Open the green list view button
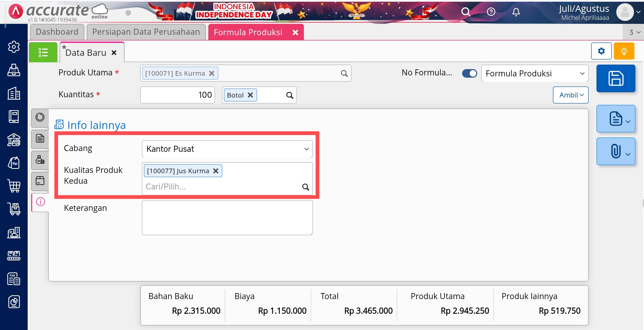The image size is (644, 330). [43, 52]
